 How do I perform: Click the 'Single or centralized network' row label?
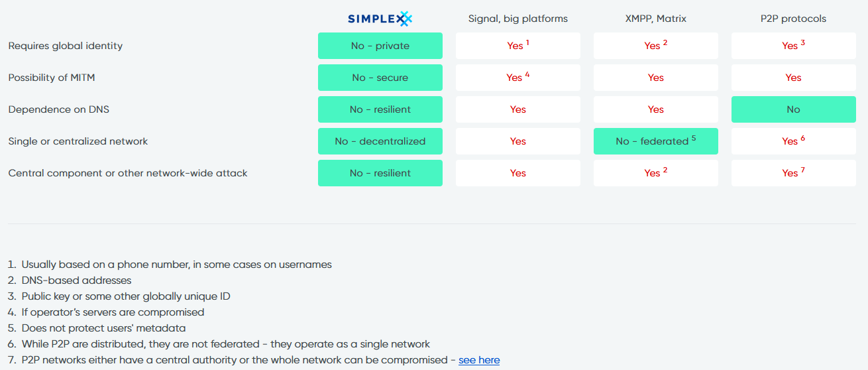click(x=78, y=141)
